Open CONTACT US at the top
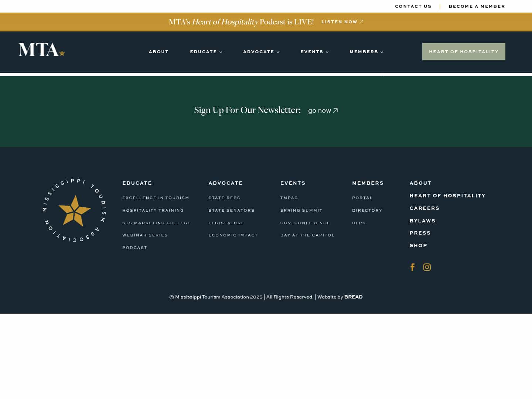The image size is (532, 399). tap(413, 6)
